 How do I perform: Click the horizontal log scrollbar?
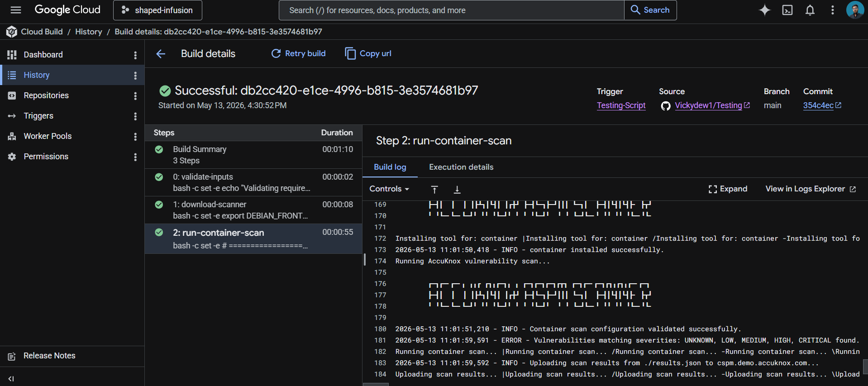pos(376,384)
